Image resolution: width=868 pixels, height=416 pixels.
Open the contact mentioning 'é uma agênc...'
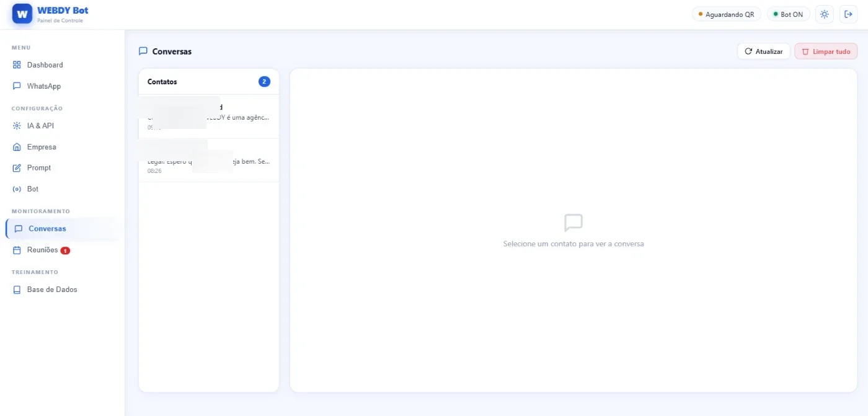pos(209,117)
